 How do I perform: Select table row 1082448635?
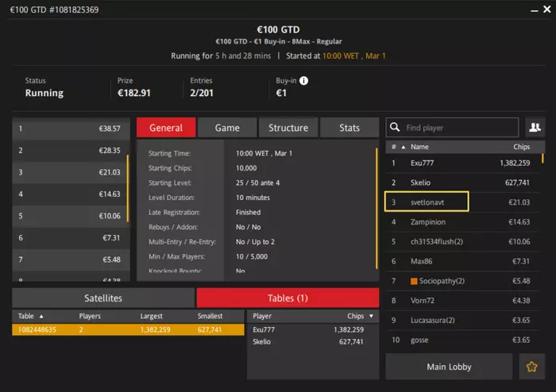coord(128,329)
